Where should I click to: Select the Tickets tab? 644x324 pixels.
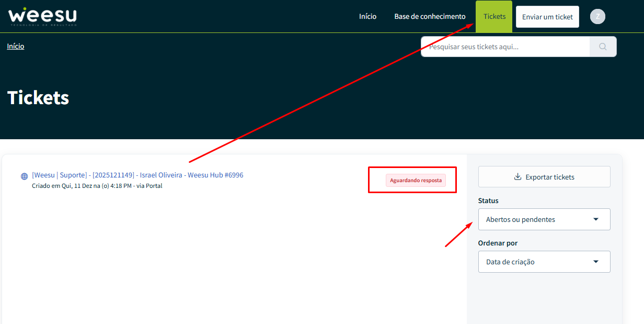pos(494,16)
